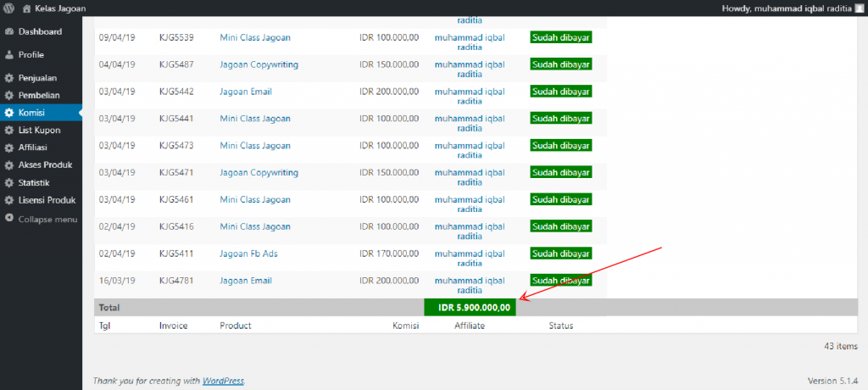Click the Tgl column footer
This screenshot has height=390, width=868.
click(x=104, y=326)
